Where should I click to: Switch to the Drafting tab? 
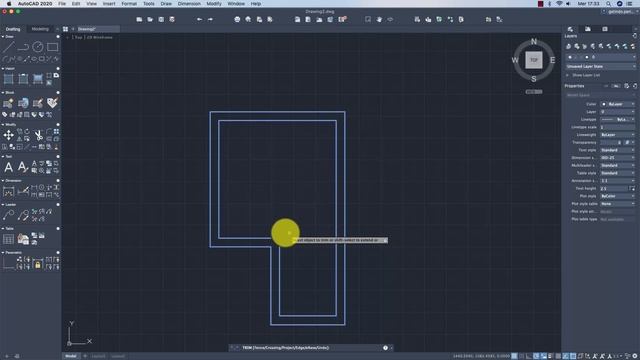point(13,29)
